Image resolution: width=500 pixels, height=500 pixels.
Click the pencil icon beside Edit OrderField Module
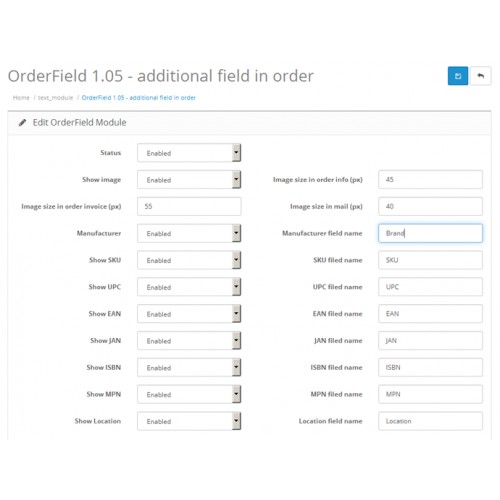pos(22,123)
